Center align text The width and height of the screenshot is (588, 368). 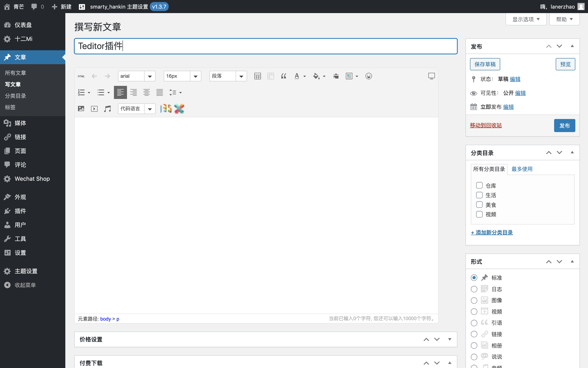click(147, 92)
